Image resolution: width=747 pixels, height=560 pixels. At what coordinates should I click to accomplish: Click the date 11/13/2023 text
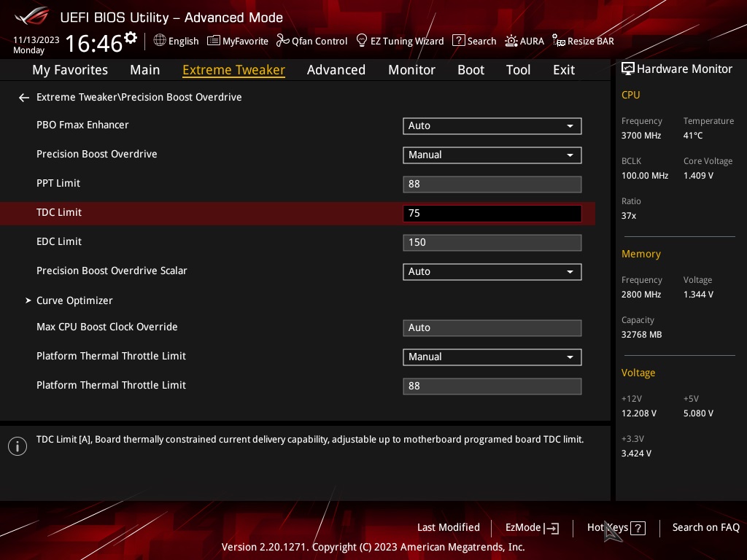tap(36, 40)
